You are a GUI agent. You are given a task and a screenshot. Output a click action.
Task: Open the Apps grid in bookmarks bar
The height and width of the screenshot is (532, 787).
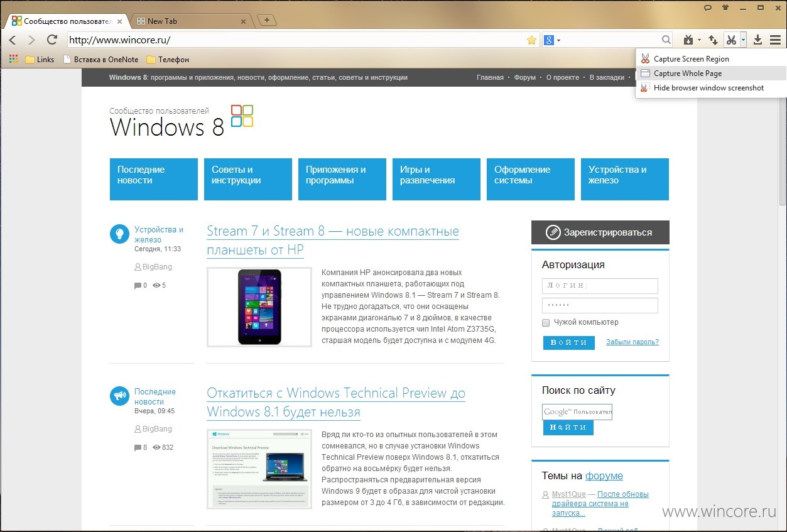click(x=13, y=59)
